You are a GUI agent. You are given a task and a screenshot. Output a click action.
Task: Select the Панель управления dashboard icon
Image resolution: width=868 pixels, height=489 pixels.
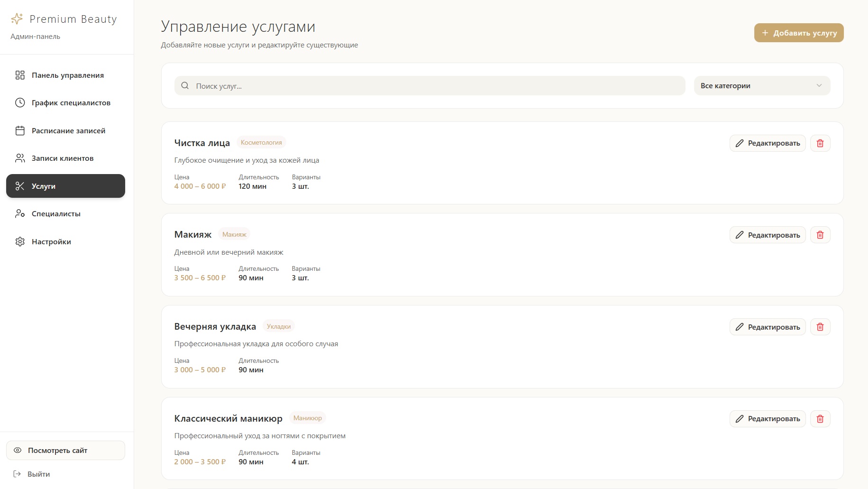pos(20,75)
